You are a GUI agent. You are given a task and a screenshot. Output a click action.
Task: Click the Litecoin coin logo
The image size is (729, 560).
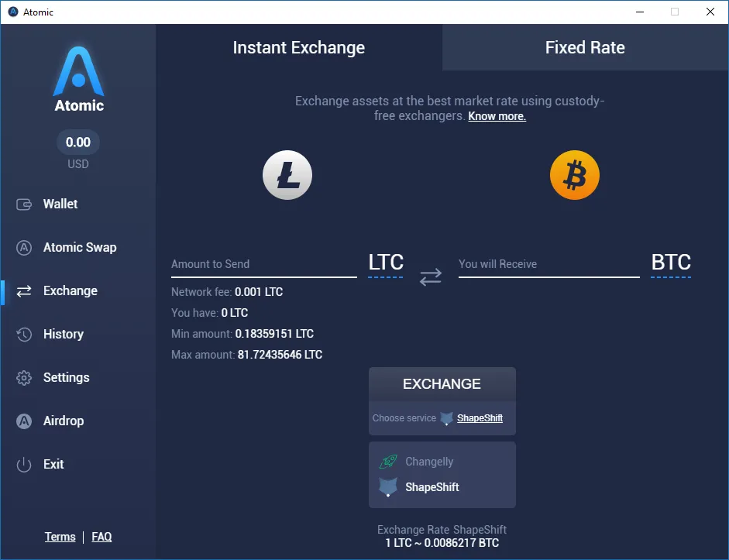(287, 175)
